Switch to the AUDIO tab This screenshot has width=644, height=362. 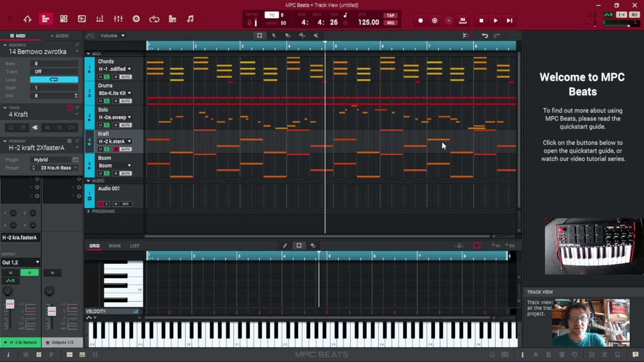(59, 36)
